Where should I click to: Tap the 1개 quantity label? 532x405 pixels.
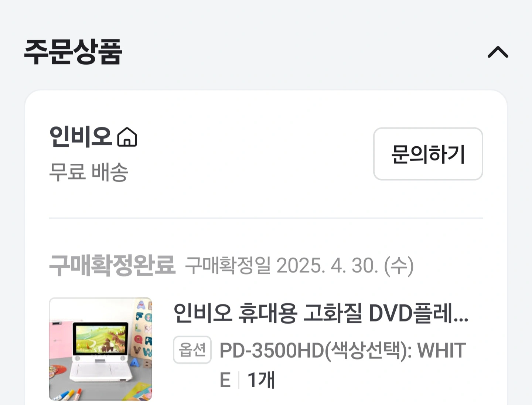(261, 380)
